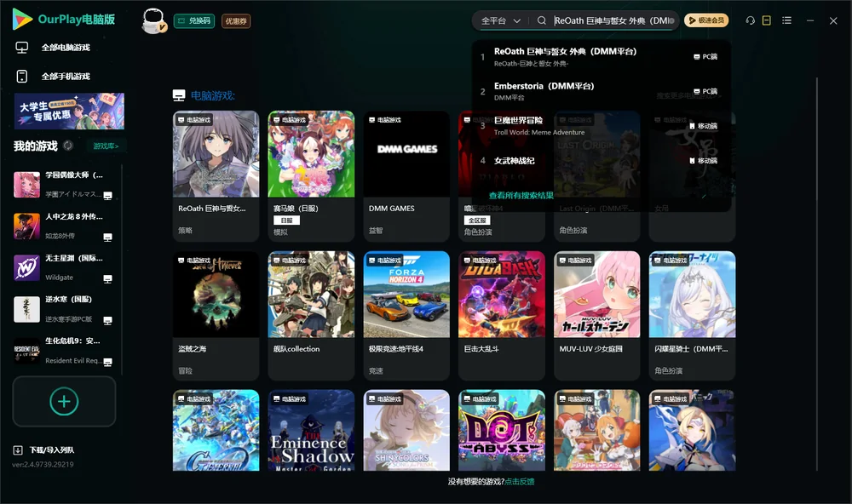Click the search magnifier icon
This screenshot has height=504, width=852.
pyautogui.click(x=542, y=20)
